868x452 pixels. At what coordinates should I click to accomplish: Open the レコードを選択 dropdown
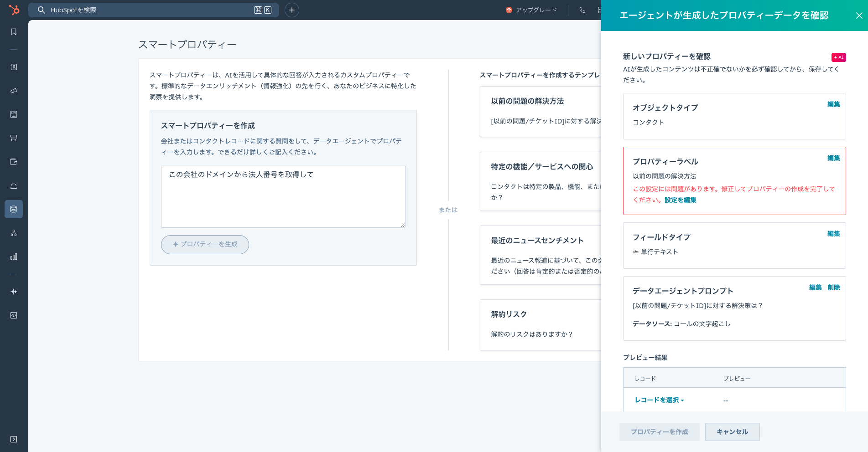659,400
